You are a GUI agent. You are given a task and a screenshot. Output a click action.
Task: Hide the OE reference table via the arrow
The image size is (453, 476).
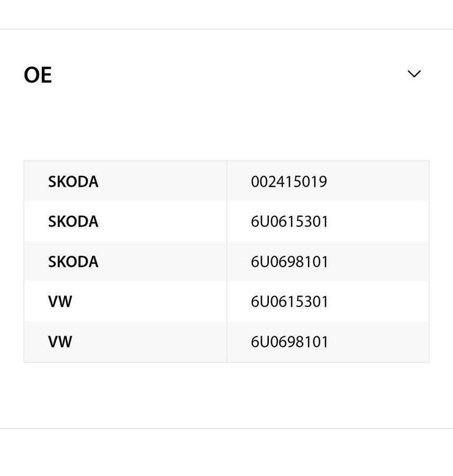coord(414,74)
